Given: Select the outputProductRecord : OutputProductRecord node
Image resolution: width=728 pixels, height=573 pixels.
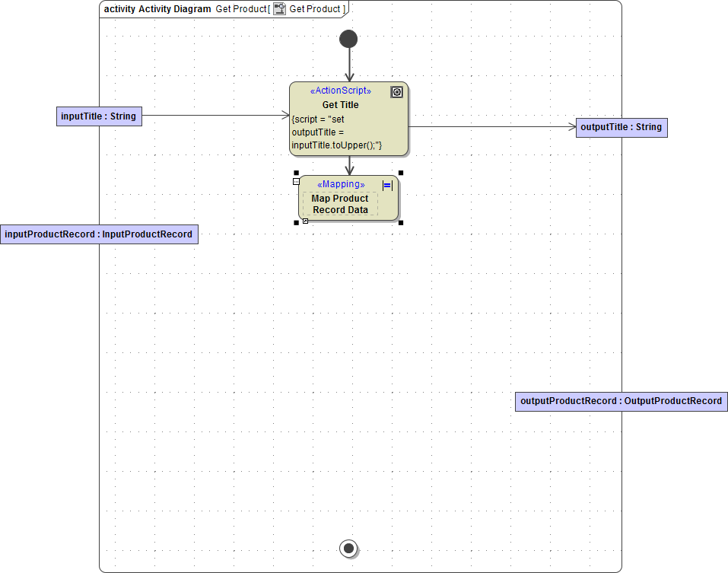Looking at the screenshot, I should click(x=621, y=401).
